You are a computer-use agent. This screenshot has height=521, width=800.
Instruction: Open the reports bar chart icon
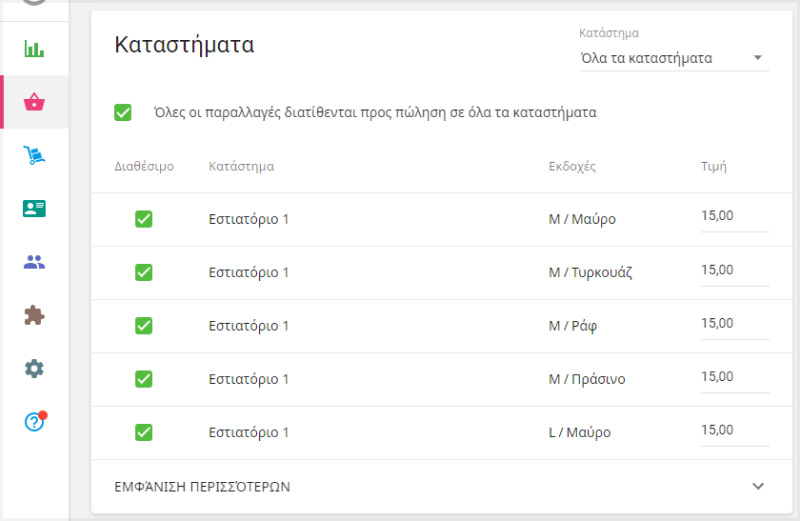(x=34, y=48)
